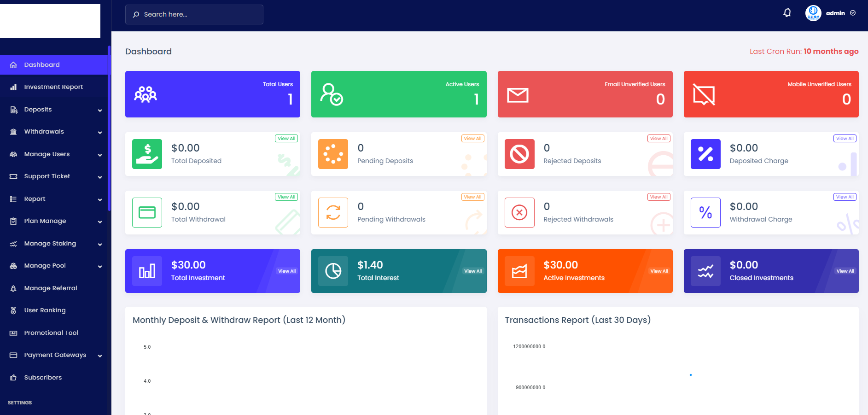Click the Active Users check icon
Viewport: 868px width, 415px height.
click(332, 94)
